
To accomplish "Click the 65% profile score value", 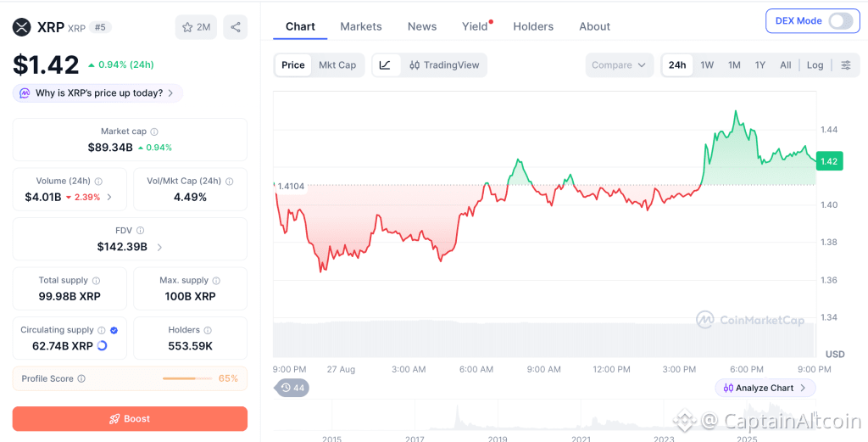I will pos(228,379).
